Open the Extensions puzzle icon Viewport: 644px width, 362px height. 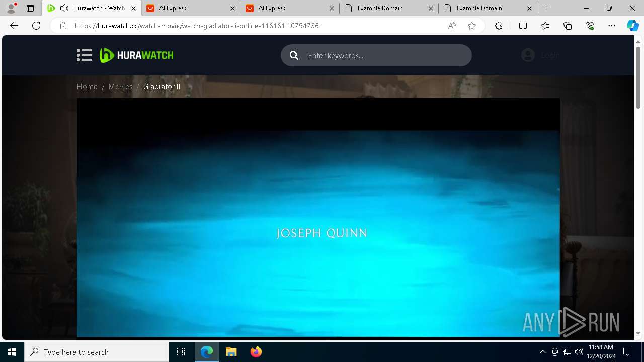pos(499,26)
